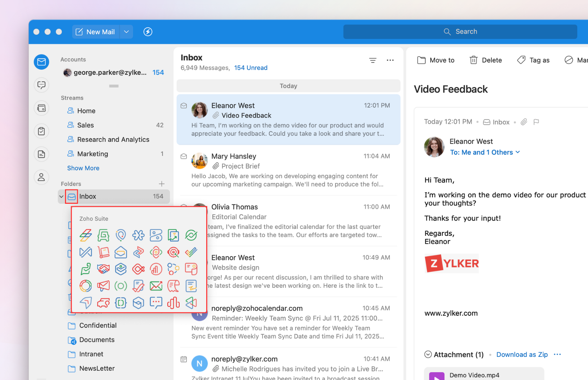
Task: Open the multicolor ring Zoho Suite app
Action: [x=86, y=286]
